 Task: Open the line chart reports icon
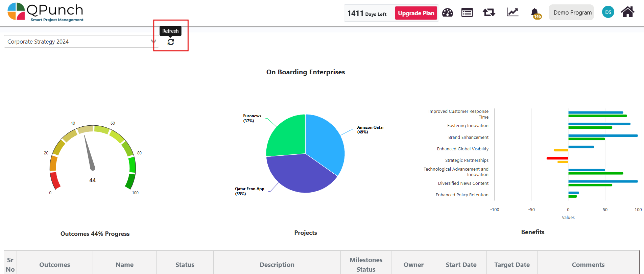pos(512,13)
